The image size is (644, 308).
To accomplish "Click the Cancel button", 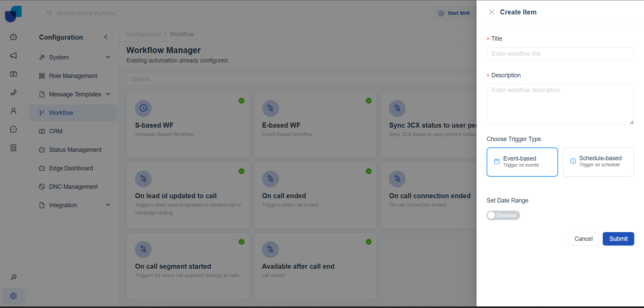I will [x=583, y=239].
